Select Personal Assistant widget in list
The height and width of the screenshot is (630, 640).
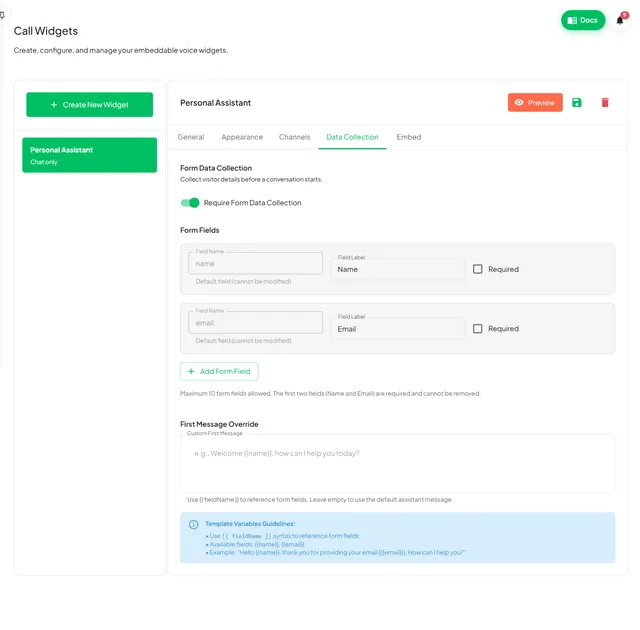[89, 155]
